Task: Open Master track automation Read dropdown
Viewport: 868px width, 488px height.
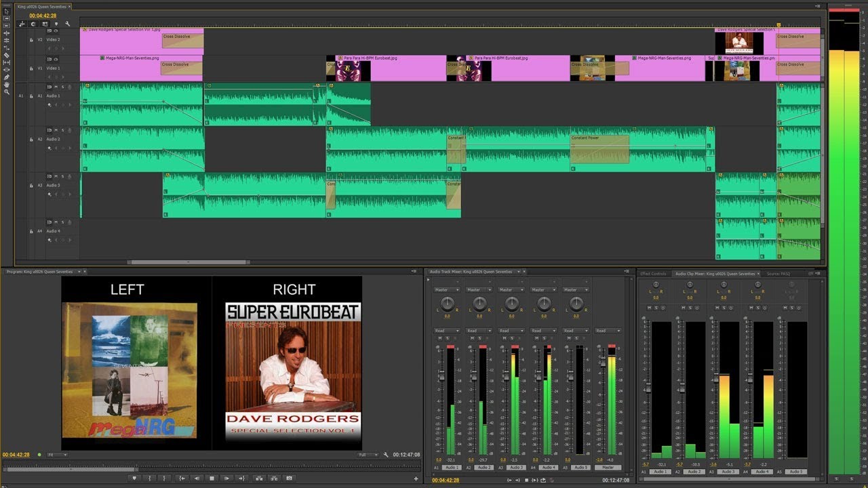Action: 608,331
